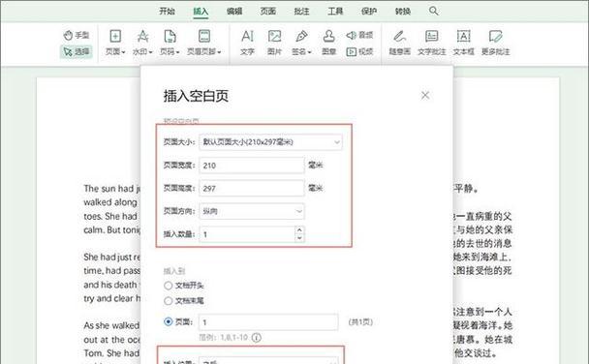Decrease insert count with the down arrow

coord(299,238)
